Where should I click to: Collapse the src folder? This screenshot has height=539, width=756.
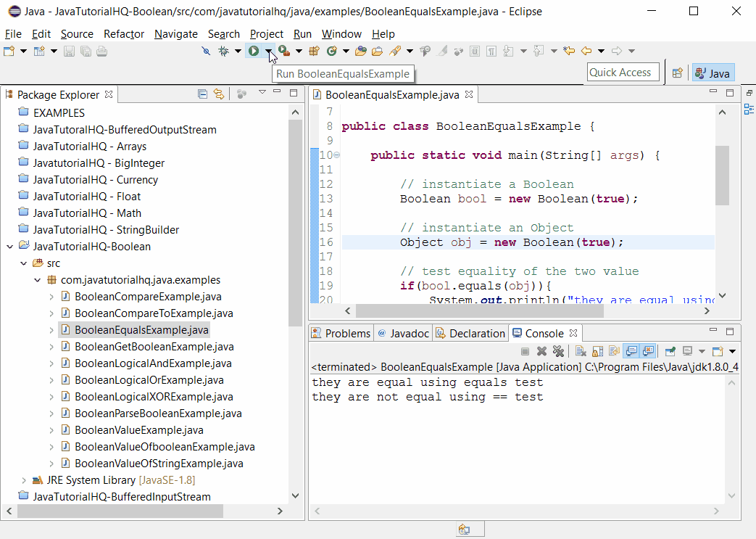(x=23, y=263)
